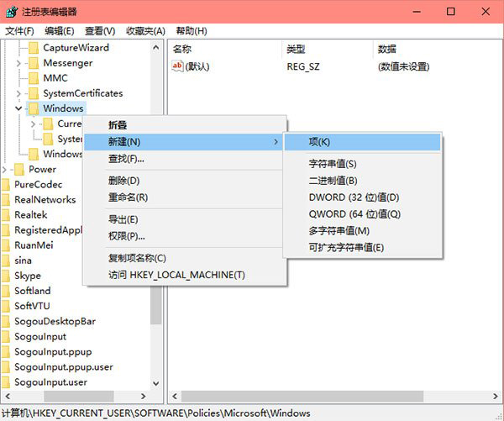Choose 删除(D) in the context menu
This screenshot has width=504, height=421.
(185, 181)
